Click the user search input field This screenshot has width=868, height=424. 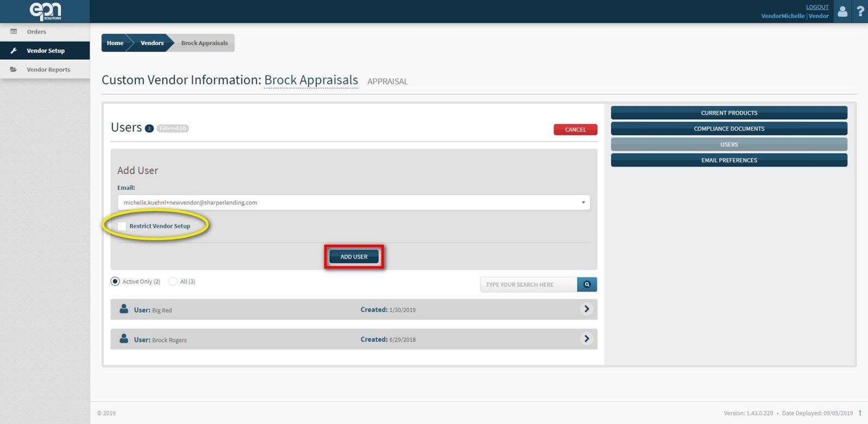pyautogui.click(x=528, y=284)
